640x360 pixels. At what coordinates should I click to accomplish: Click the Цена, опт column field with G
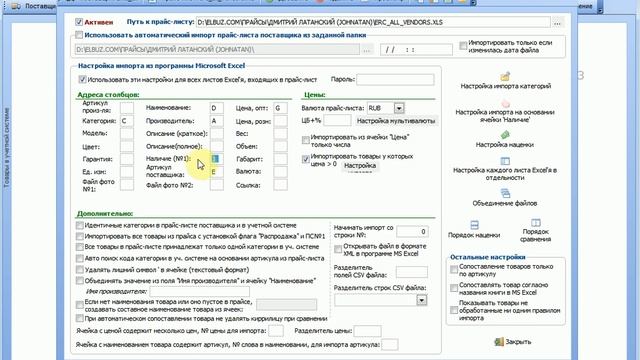280,109
